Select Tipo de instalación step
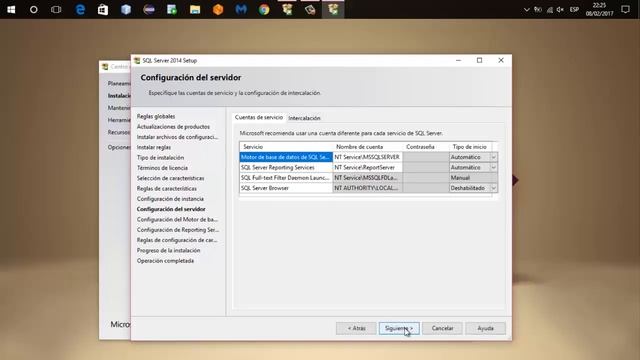 (160, 158)
